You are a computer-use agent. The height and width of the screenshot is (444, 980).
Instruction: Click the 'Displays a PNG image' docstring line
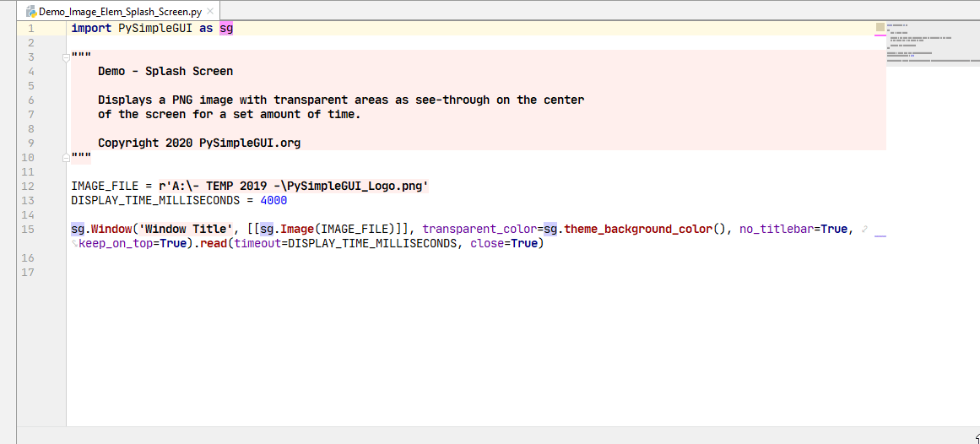point(341,100)
